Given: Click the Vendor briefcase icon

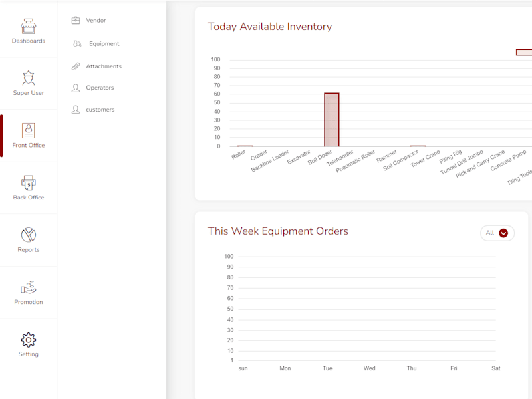Looking at the screenshot, I should pyautogui.click(x=76, y=21).
